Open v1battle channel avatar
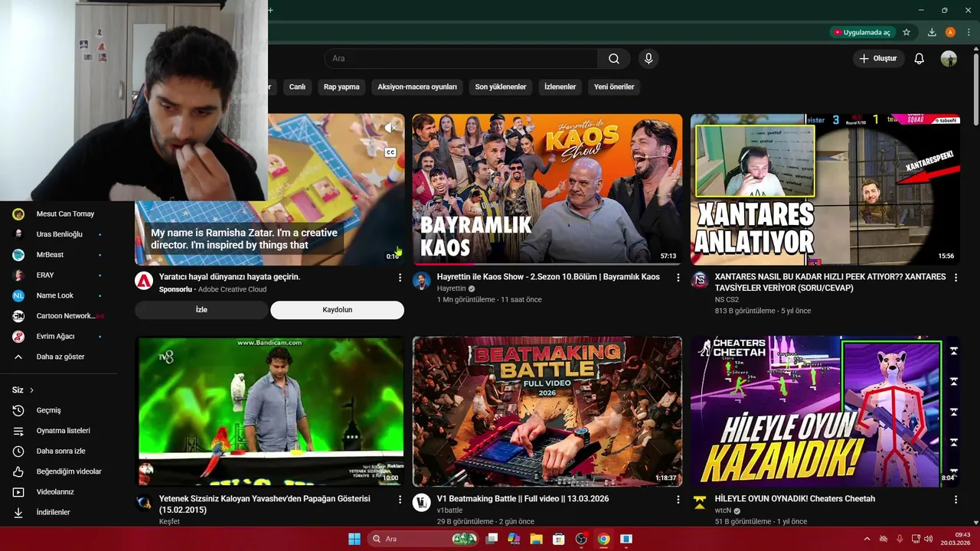Viewport: 980px width, 551px height. 422,502
